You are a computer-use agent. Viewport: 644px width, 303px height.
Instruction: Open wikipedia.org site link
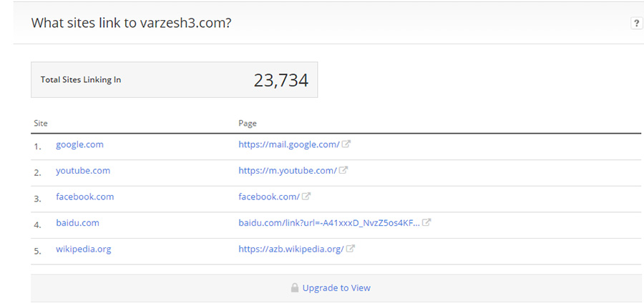pyautogui.click(x=84, y=249)
